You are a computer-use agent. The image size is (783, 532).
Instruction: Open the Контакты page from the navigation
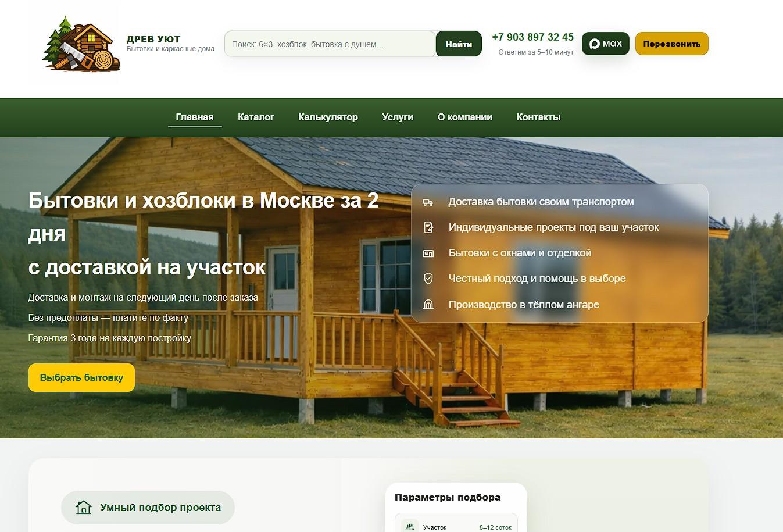pyautogui.click(x=538, y=117)
